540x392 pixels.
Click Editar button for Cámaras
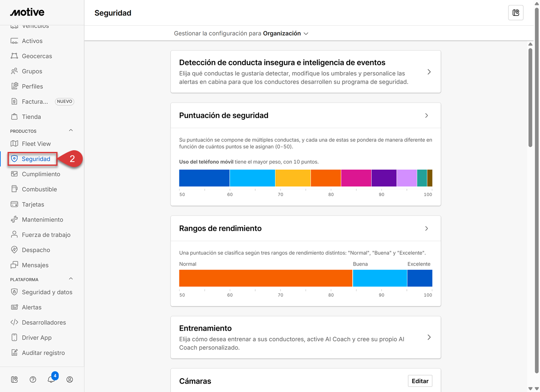tap(420, 381)
